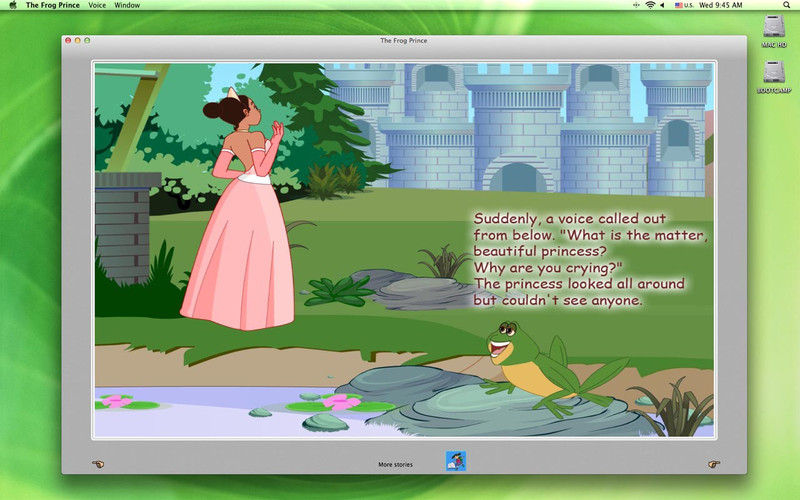This screenshot has height=500, width=800.
Task: Open the Window menu
Action: coord(127,5)
